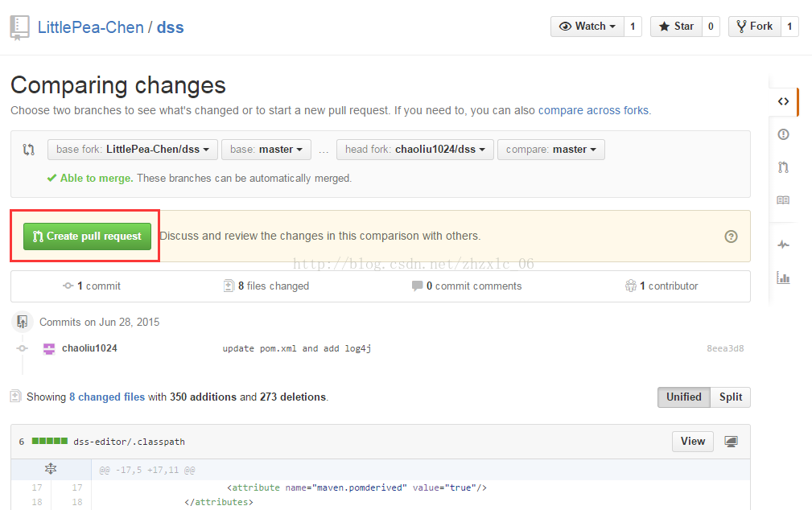812x510 pixels.
Task: Click the fork count 1
Action: point(789,27)
